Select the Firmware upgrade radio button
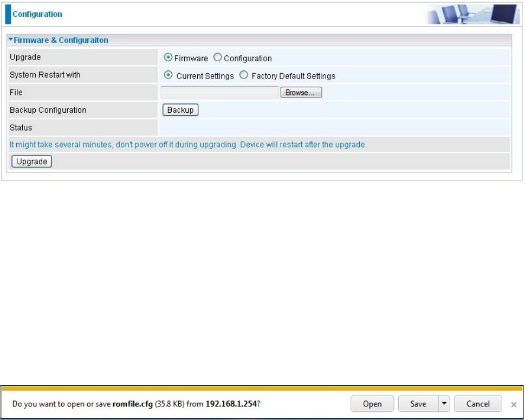Viewport: 525px width, 420px height. pos(168,57)
